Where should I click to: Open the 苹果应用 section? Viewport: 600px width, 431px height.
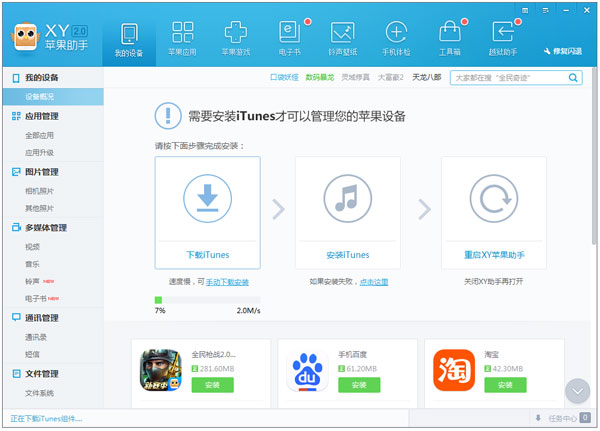coord(183,39)
